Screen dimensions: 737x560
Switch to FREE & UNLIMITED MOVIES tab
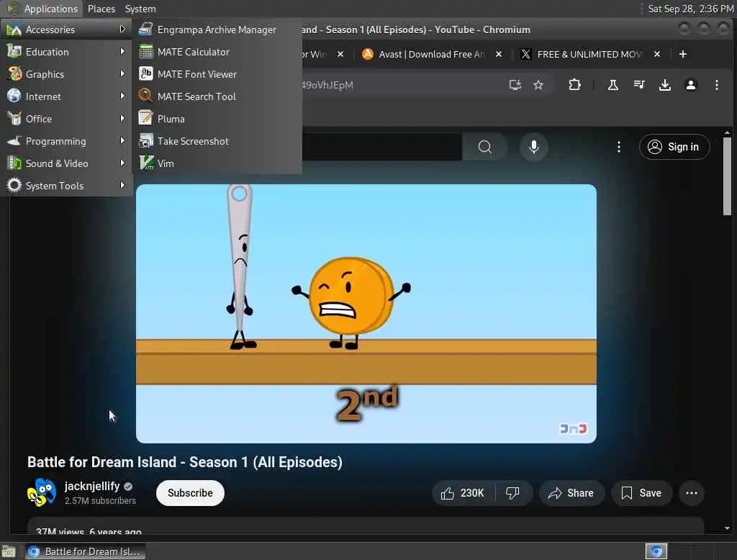click(589, 55)
